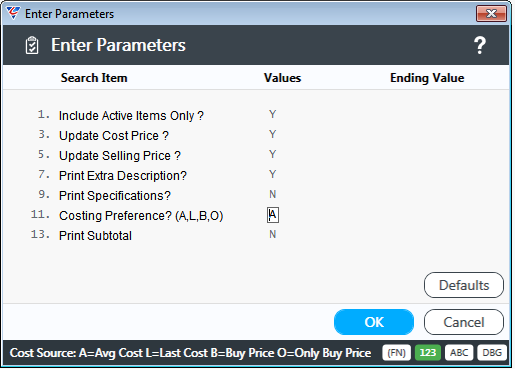Select the Print Extra Description value field
Screen dimensions: 515x369
tap(272, 175)
